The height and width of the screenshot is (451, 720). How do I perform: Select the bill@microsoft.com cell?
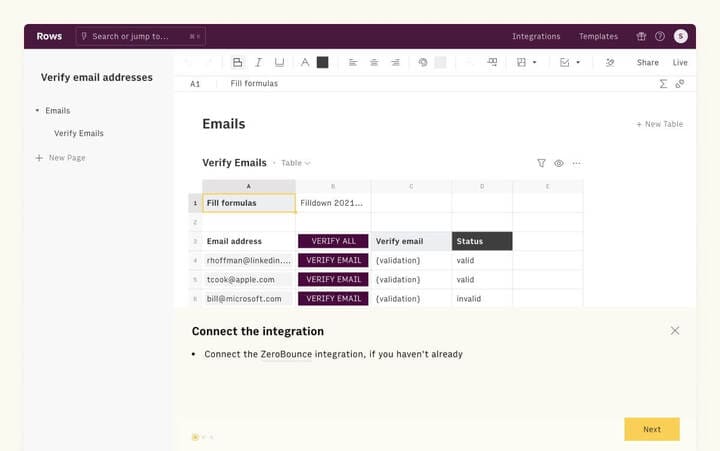point(248,299)
